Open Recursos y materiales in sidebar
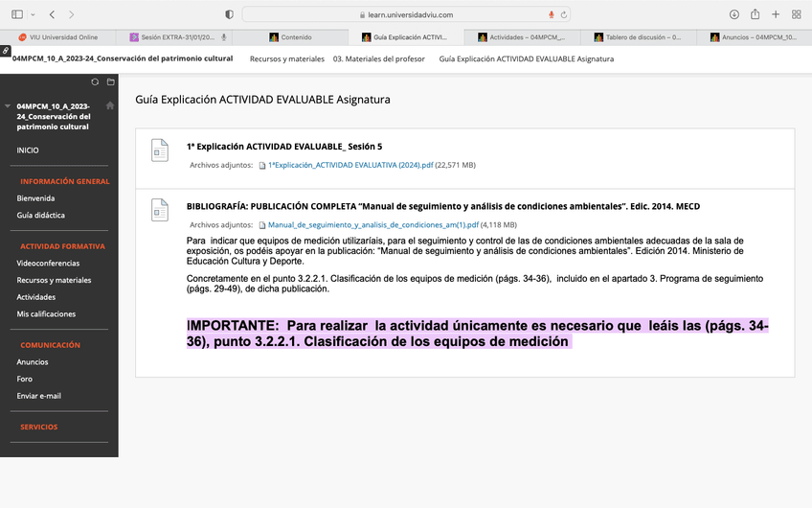Viewport: 812px width, 508px height. [54, 281]
